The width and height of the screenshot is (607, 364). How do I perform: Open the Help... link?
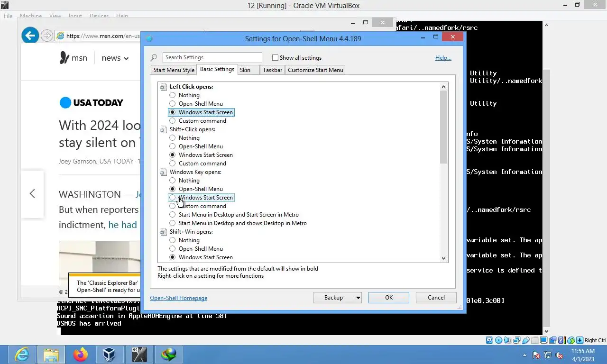click(x=443, y=58)
